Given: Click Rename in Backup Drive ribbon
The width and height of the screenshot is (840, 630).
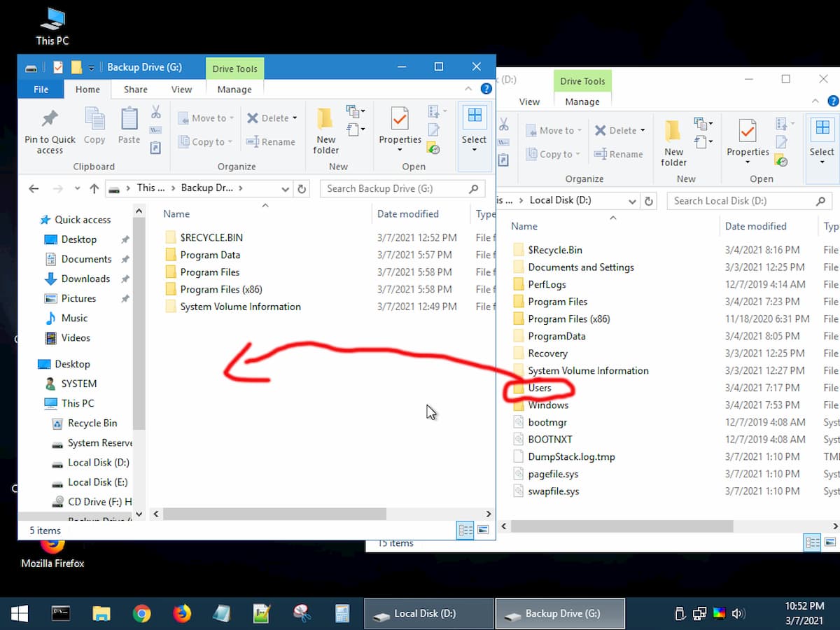Looking at the screenshot, I should (x=270, y=142).
